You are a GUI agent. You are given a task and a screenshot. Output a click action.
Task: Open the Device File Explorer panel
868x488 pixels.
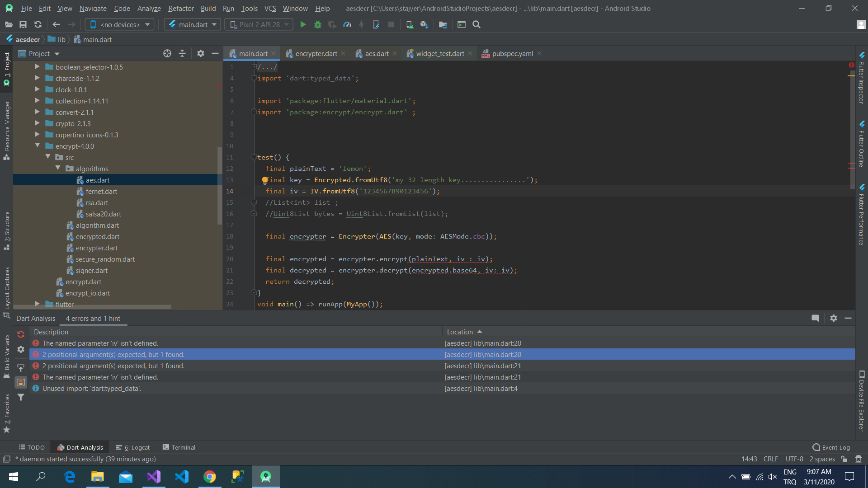pyautogui.click(x=861, y=398)
